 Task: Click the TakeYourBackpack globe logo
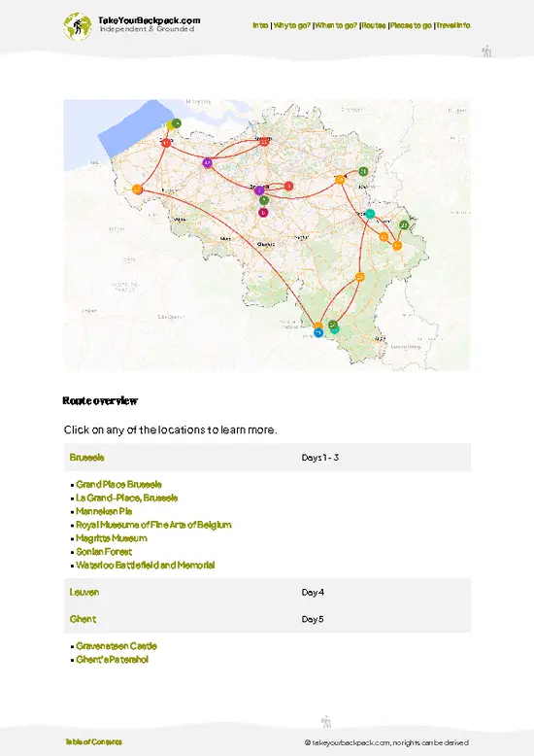tap(77, 26)
